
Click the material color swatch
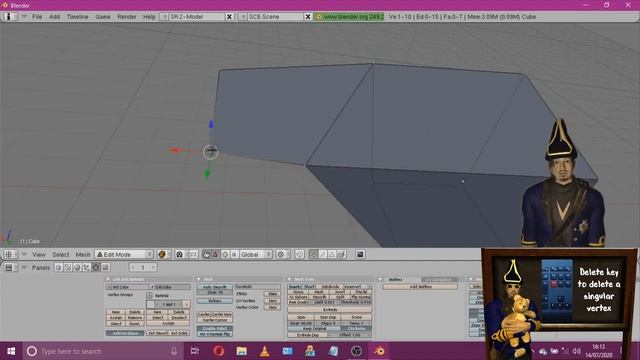[x=151, y=304]
